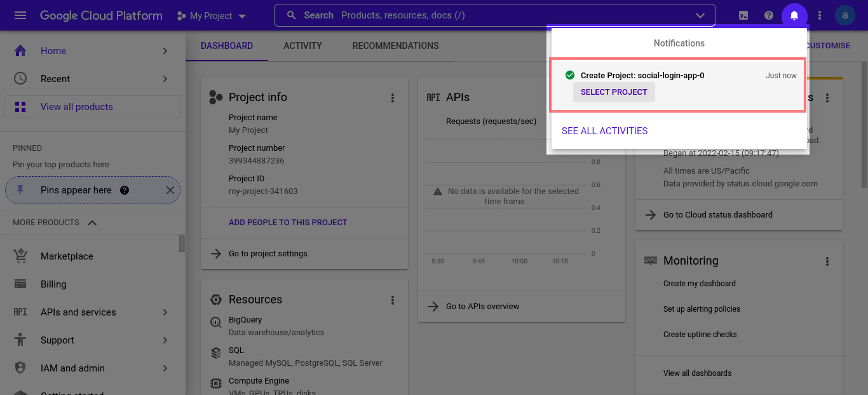The width and height of the screenshot is (868, 395).
Task: Click the Home house icon
Action: pyautogui.click(x=20, y=51)
